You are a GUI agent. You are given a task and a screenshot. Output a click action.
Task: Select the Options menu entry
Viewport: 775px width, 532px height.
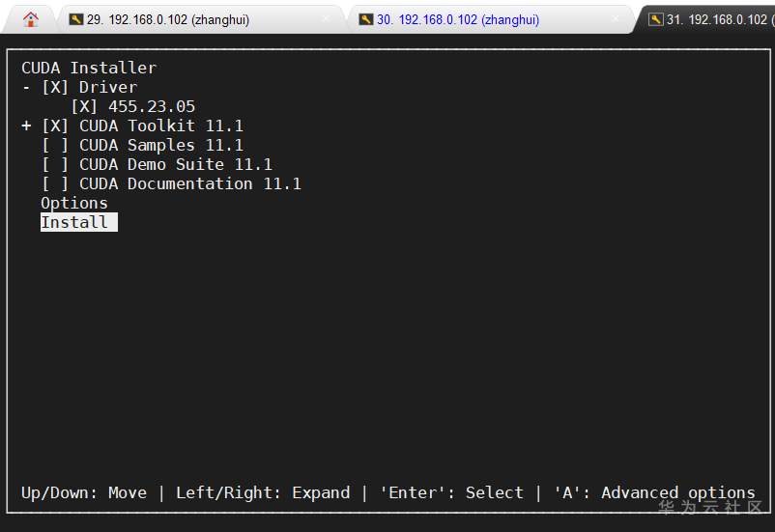[x=74, y=204]
